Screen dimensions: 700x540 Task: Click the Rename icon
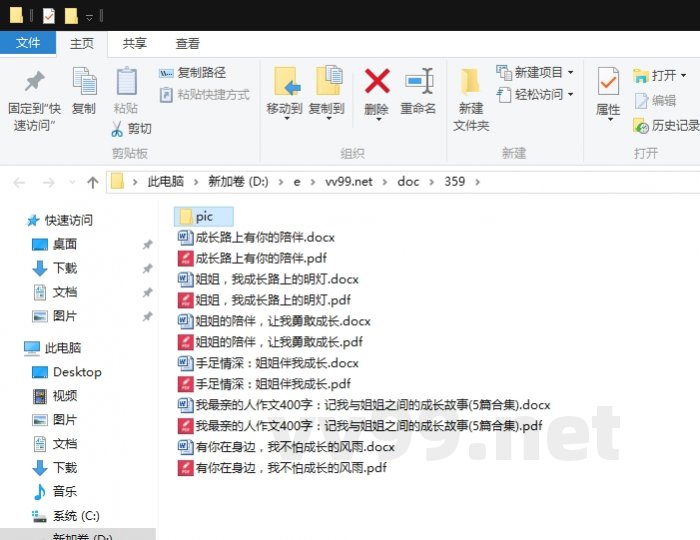418,81
